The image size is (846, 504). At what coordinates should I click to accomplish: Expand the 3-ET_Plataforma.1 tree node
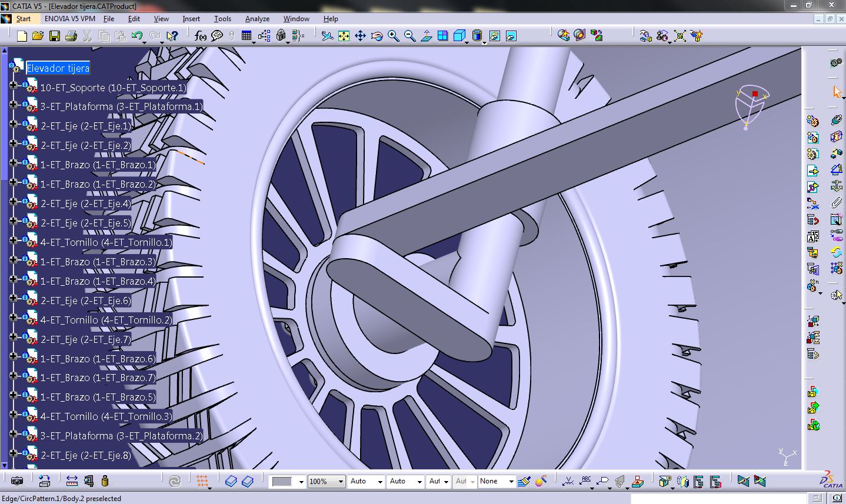pyautogui.click(x=13, y=106)
